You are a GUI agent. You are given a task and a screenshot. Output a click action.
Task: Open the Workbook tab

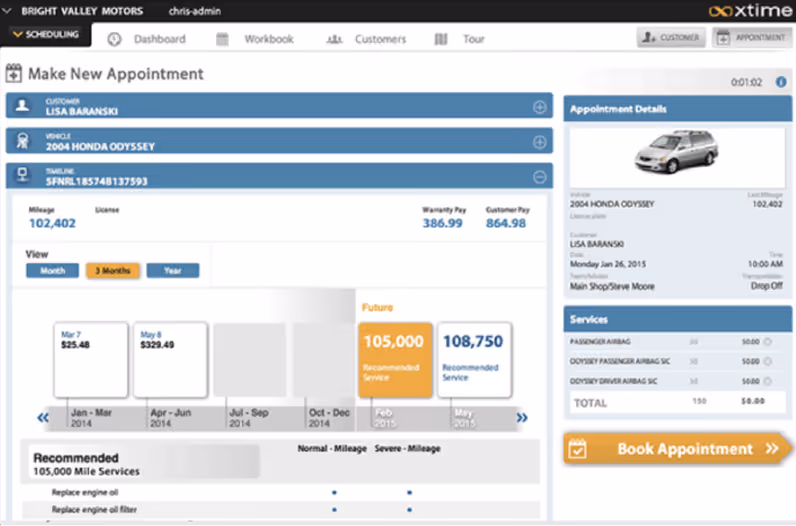point(269,39)
